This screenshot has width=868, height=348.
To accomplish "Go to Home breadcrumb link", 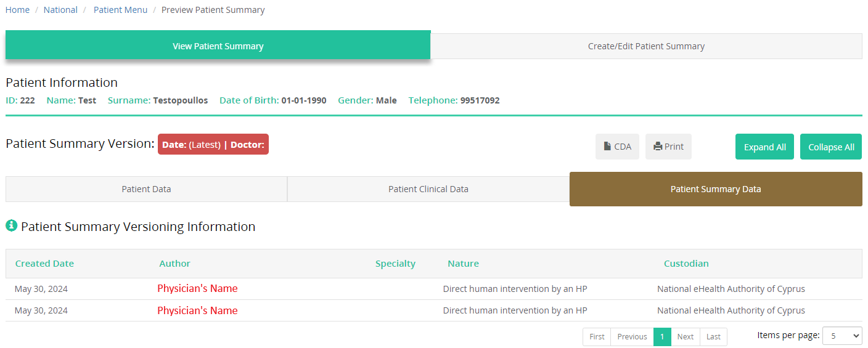I will (x=17, y=10).
